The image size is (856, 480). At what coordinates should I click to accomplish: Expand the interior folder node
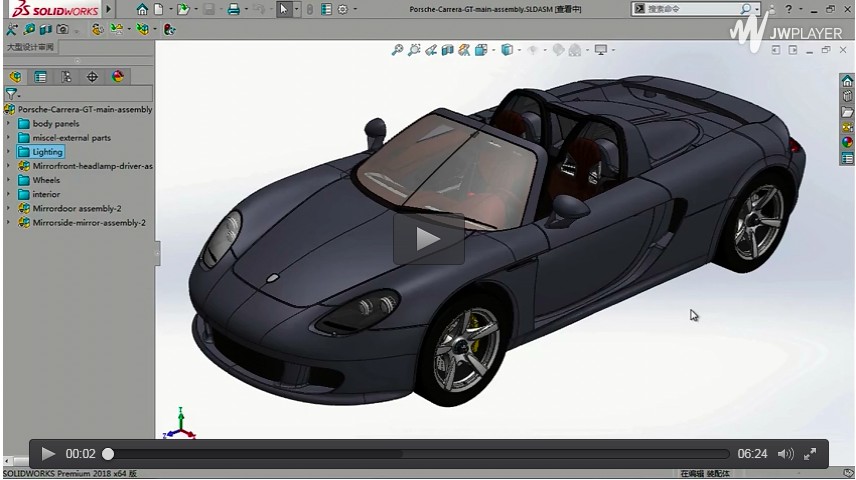coord(9,194)
